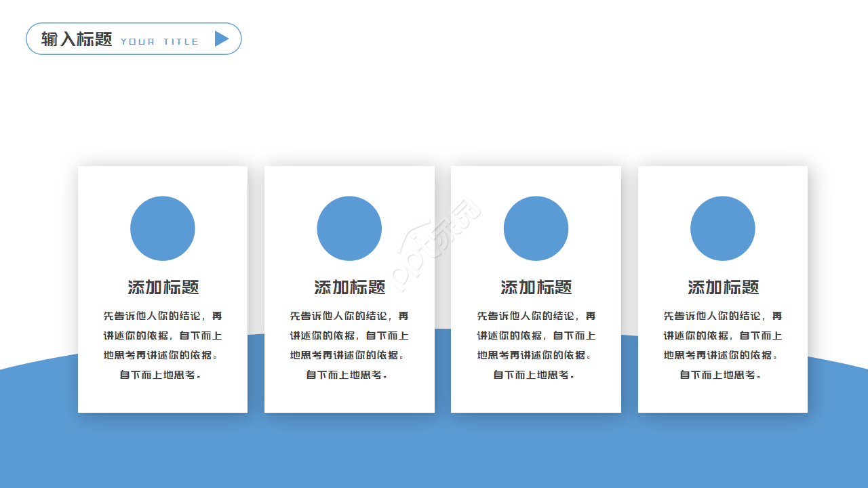Click the 添加标题 heading on the second card
The image size is (868, 488).
click(349, 287)
